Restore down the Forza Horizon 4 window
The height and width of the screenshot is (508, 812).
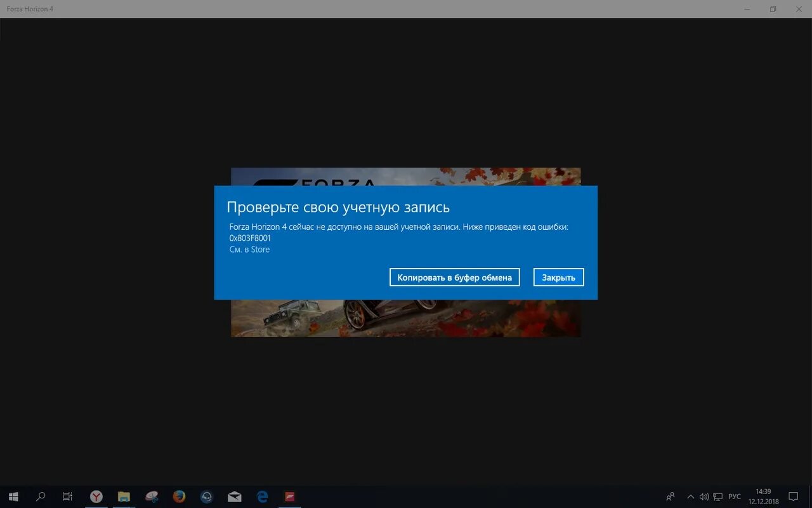(x=773, y=9)
